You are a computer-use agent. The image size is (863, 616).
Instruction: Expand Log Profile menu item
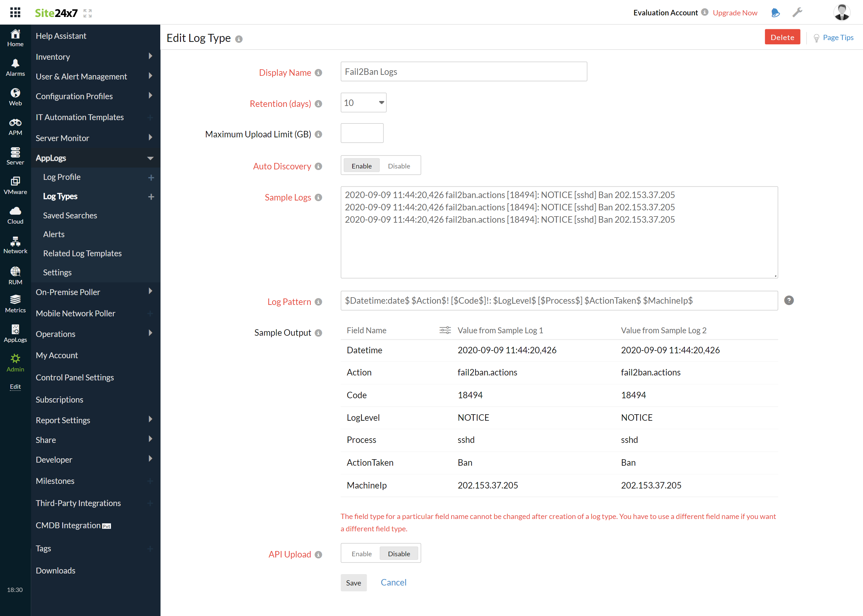click(x=151, y=177)
